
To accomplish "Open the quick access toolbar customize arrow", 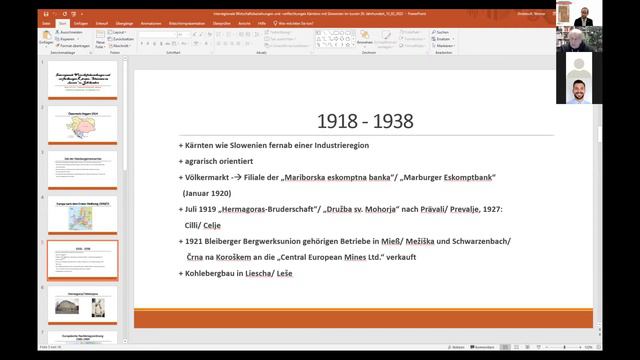I will click(x=82, y=14).
